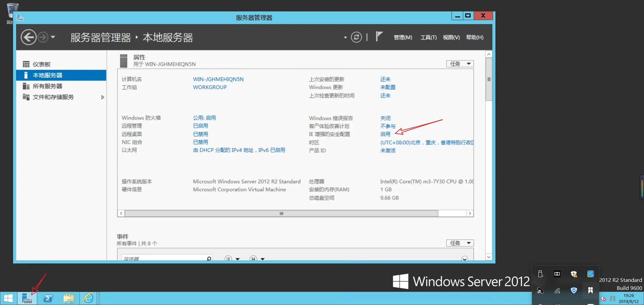This screenshot has width=644, height=305.
Task: Click the remote management 已启用 link
Action: click(201, 126)
